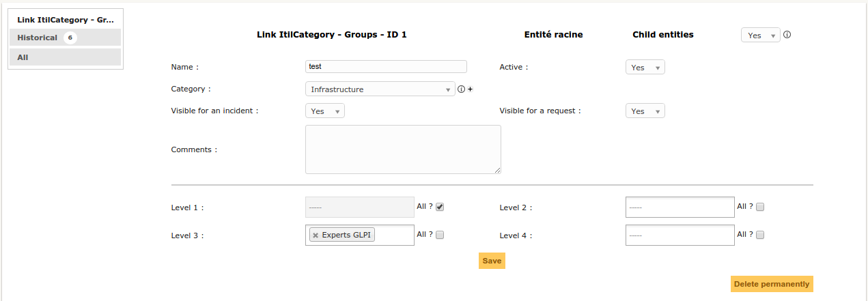Image resolution: width=868 pixels, height=301 pixels.
Task: Click the plus icon to add category
Action: tap(470, 89)
